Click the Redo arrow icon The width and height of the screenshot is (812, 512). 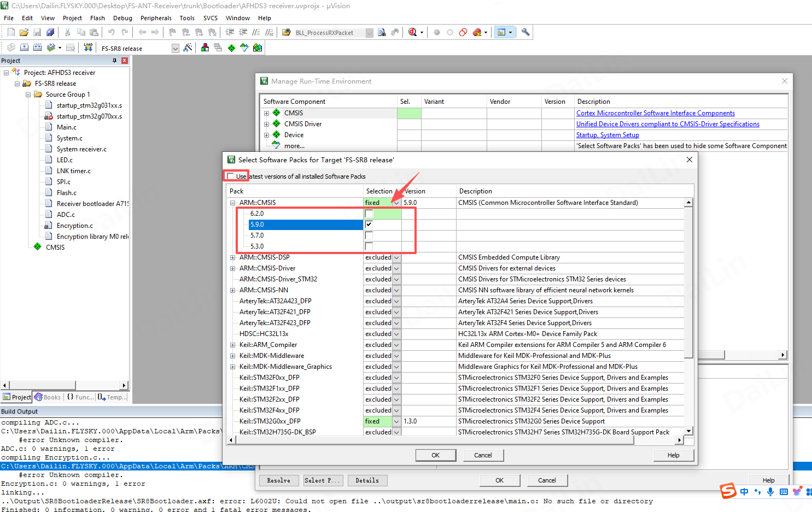125,32
